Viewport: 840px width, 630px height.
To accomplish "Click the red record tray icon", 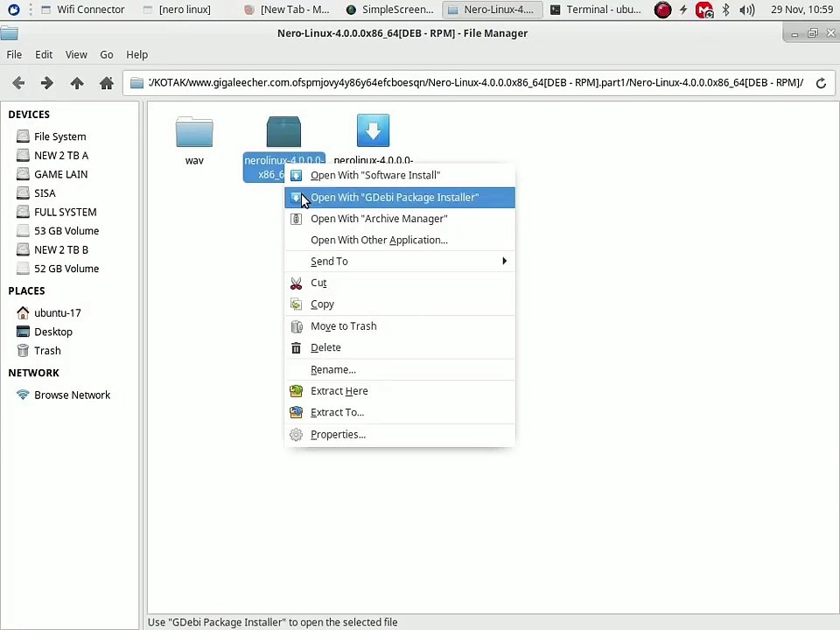I will [x=662, y=10].
